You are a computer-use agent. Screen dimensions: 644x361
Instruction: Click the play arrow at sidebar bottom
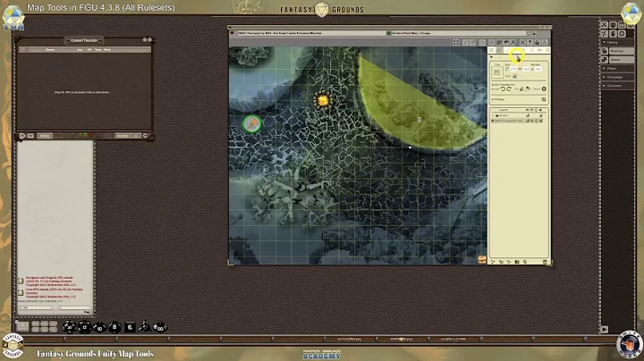click(604, 329)
